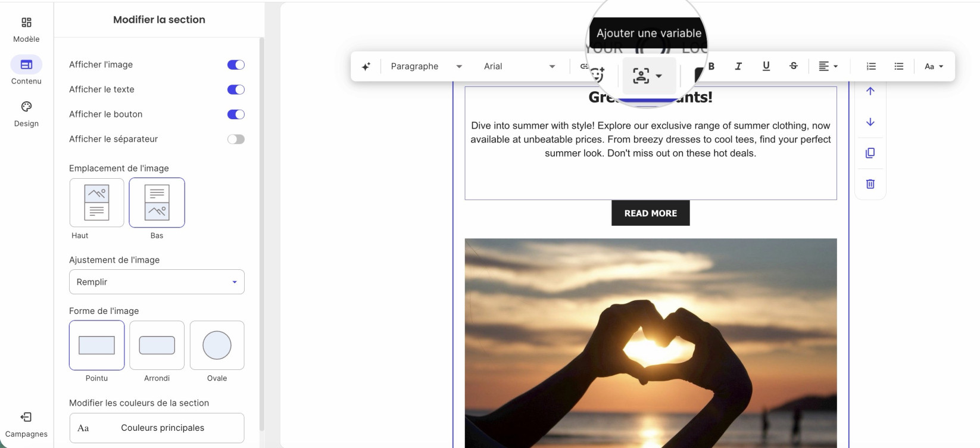Click the insert link icon

pyautogui.click(x=584, y=66)
